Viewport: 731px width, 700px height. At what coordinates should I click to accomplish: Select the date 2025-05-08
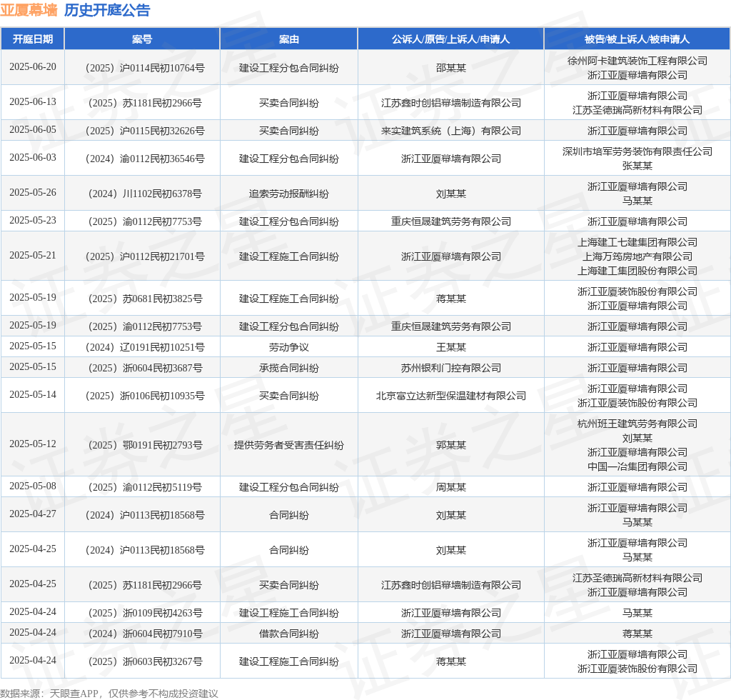[33, 486]
